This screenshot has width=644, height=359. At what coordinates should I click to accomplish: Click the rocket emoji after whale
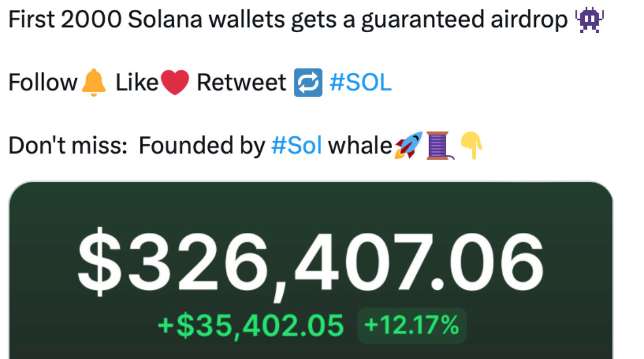coord(409,146)
